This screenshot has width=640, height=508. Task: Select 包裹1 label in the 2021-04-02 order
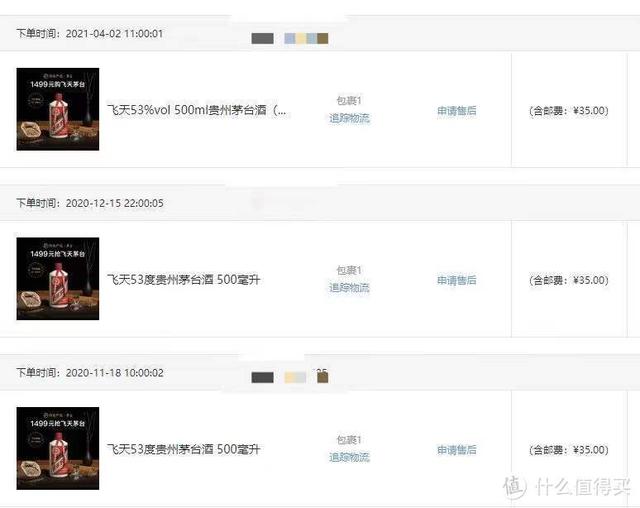tap(349, 100)
